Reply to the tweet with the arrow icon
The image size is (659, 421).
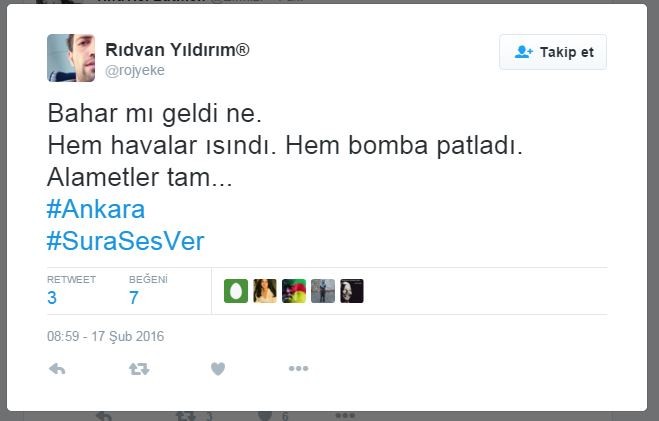pos(57,369)
